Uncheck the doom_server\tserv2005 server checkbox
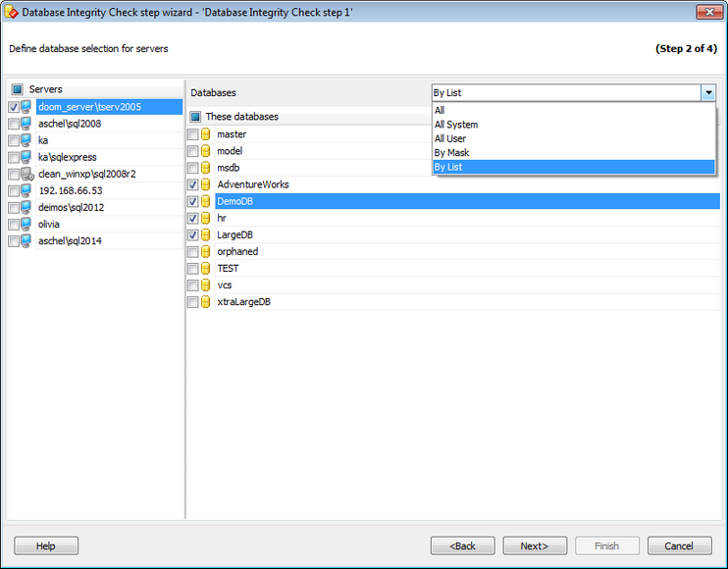The width and height of the screenshot is (728, 569). click(14, 107)
